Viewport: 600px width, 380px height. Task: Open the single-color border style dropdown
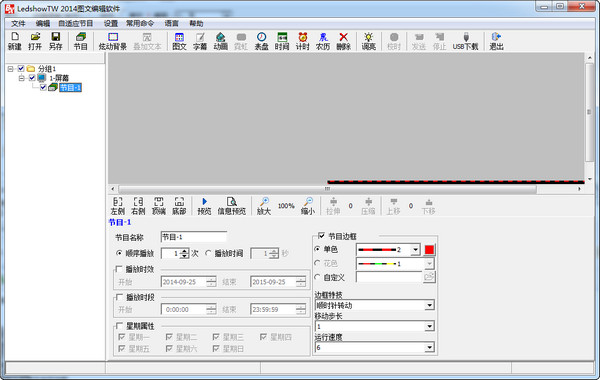[x=416, y=250]
